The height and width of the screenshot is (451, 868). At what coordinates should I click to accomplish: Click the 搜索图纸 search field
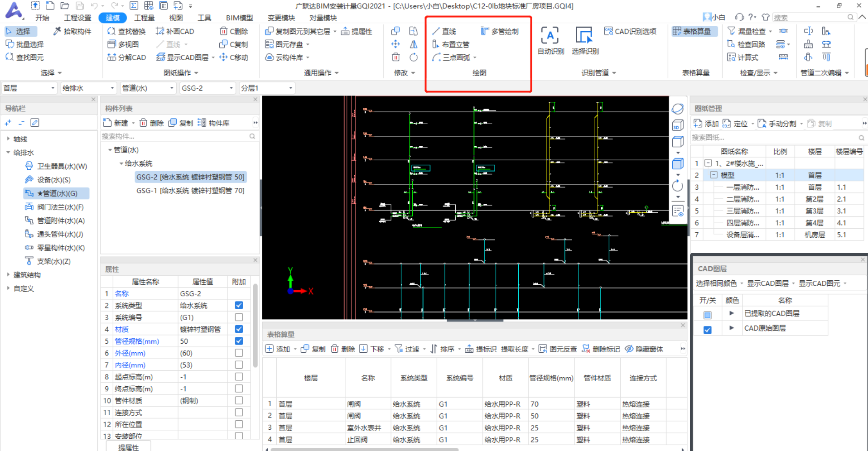click(776, 137)
